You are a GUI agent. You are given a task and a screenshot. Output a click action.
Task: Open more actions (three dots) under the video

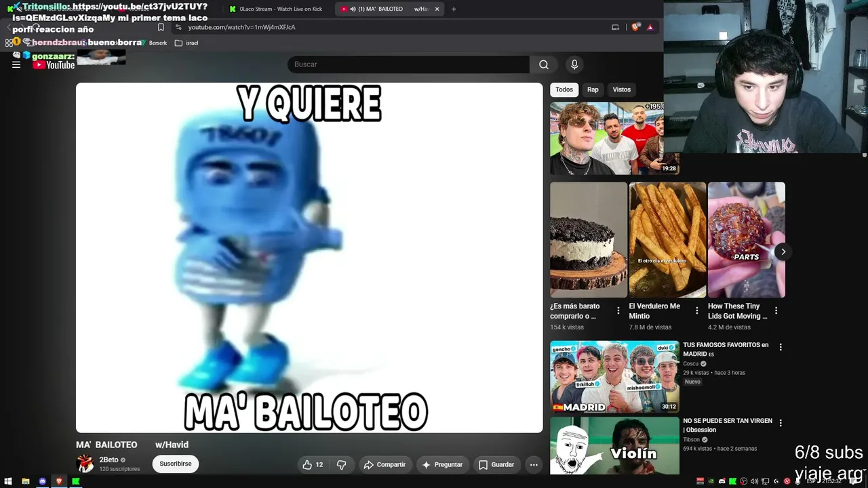pos(534,464)
